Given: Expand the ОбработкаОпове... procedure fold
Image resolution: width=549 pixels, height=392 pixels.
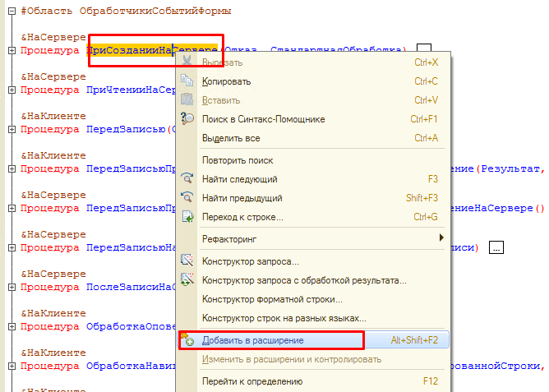Looking at the screenshot, I should pos(12,327).
